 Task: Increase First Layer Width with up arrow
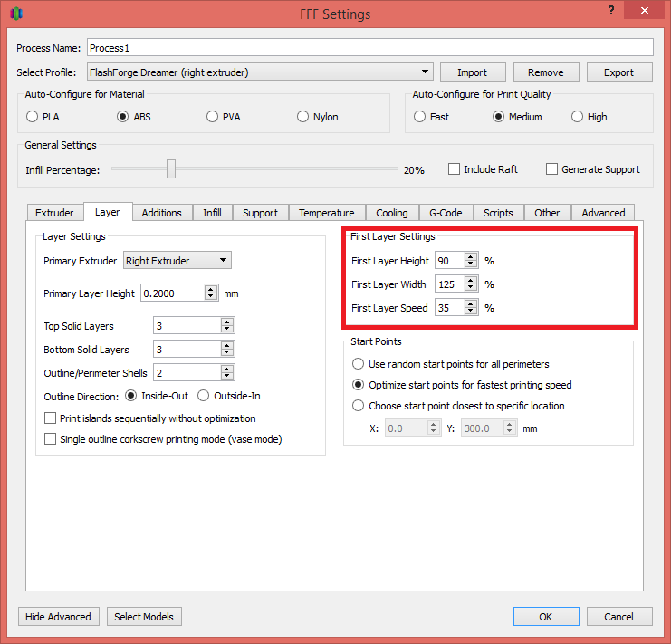point(471,280)
